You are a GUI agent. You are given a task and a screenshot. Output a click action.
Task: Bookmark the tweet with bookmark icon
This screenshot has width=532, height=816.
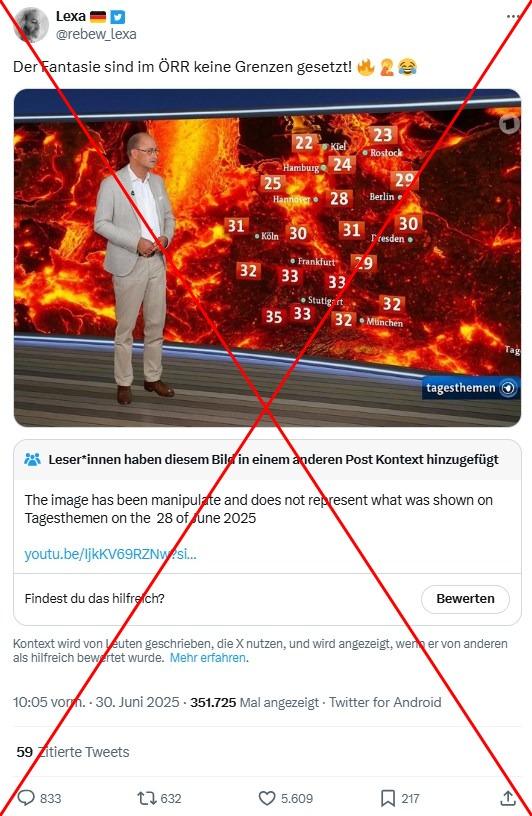pos(388,798)
